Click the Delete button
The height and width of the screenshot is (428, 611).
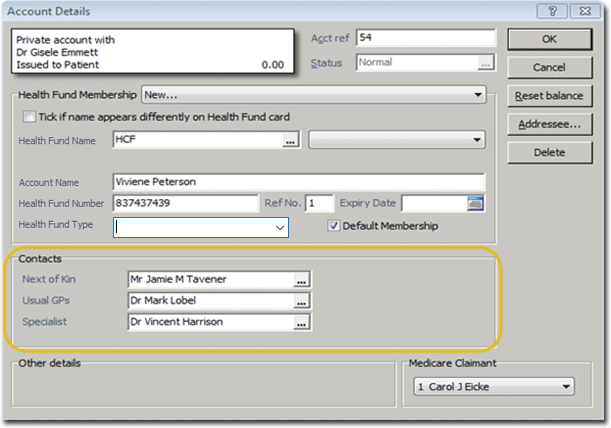549,153
